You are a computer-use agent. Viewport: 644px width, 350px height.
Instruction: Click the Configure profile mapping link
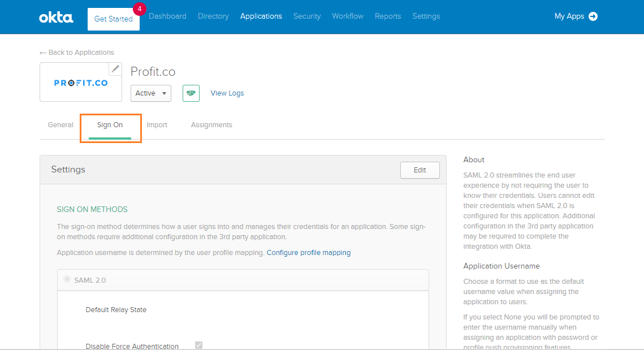click(309, 252)
